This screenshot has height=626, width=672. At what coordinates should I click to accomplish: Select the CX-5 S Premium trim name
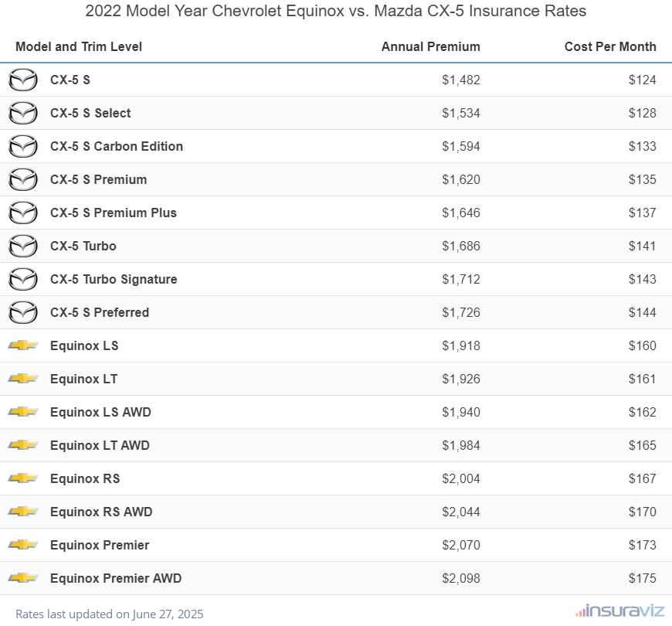coord(99,179)
